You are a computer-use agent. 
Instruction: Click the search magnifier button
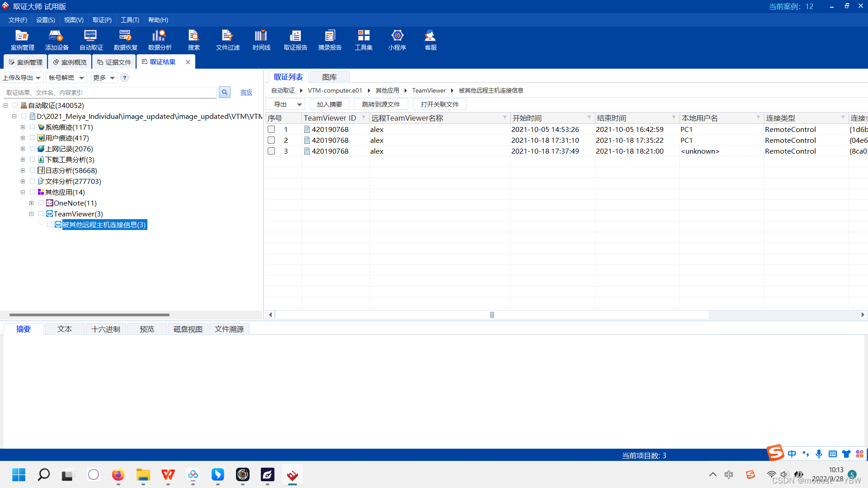[225, 92]
